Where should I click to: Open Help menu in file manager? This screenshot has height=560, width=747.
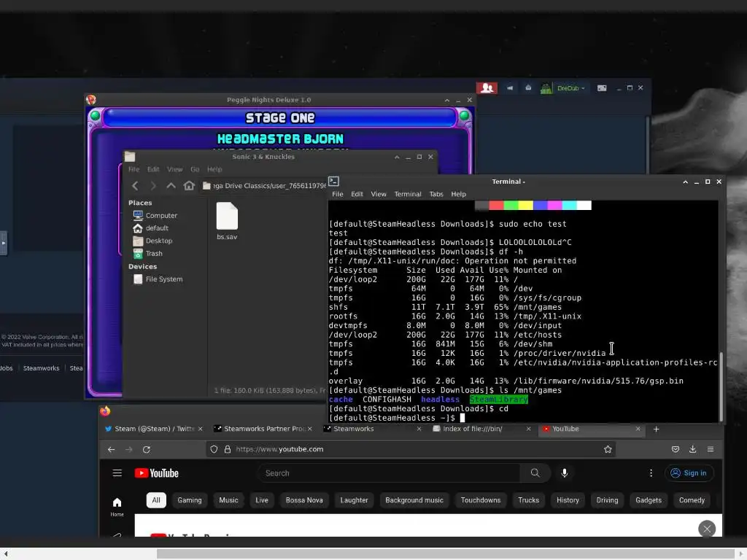pyautogui.click(x=214, y=169)
